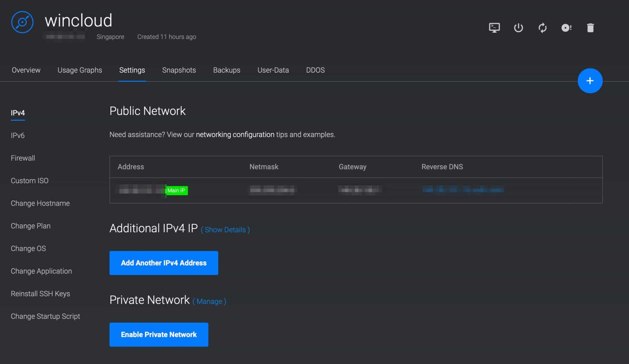This screenshot has height=364, width=629.
Task: Open the server console view icon
Action: click(x=494, y=28)
